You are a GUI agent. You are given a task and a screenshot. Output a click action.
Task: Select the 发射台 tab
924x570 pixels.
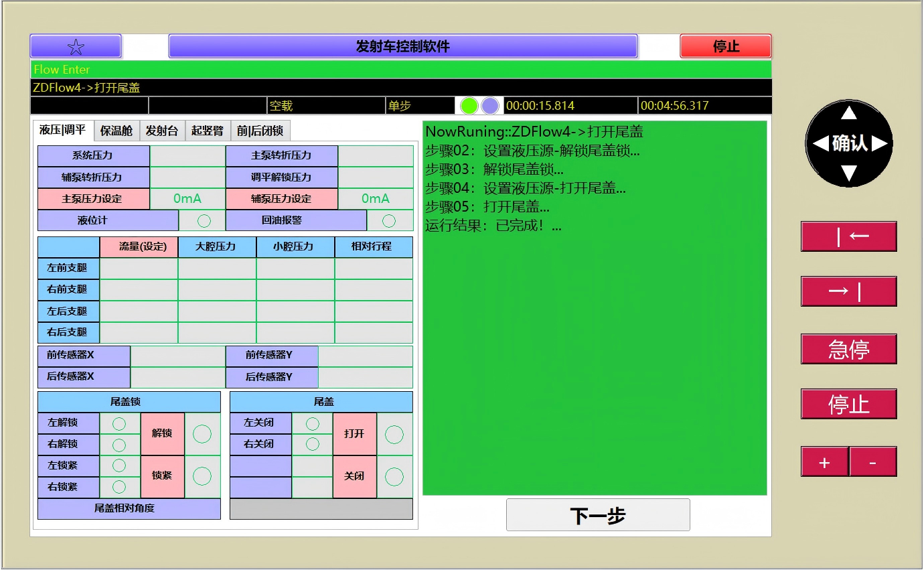[x=162, y=131]
